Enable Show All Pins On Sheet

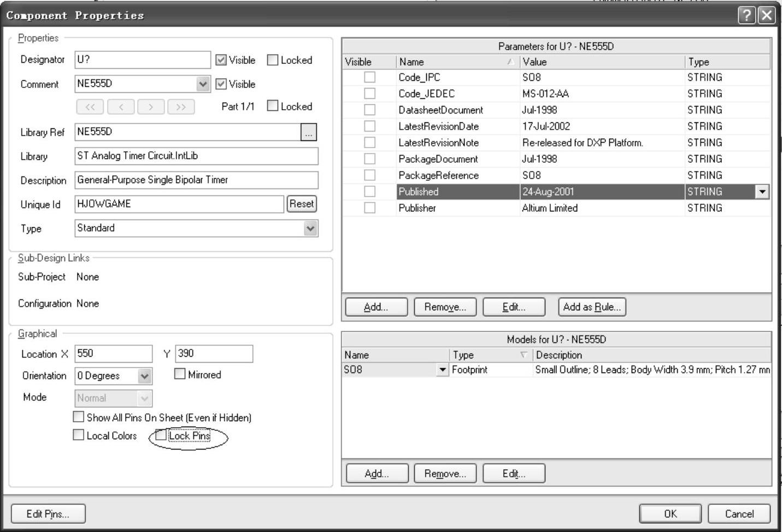tap(79, 417)
